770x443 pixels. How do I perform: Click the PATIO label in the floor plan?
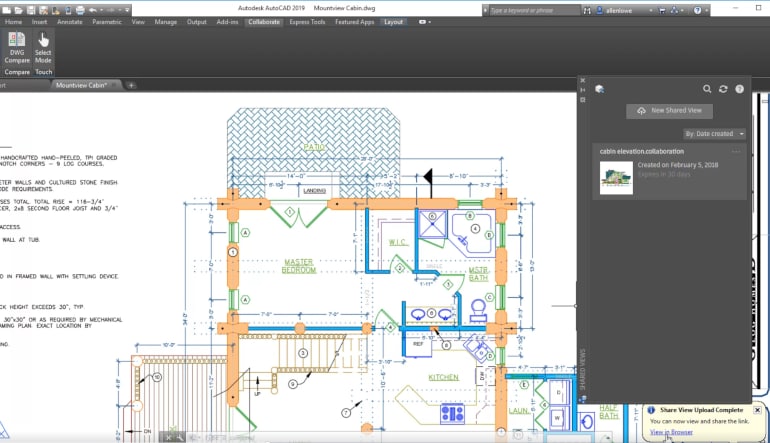[314, 147]
